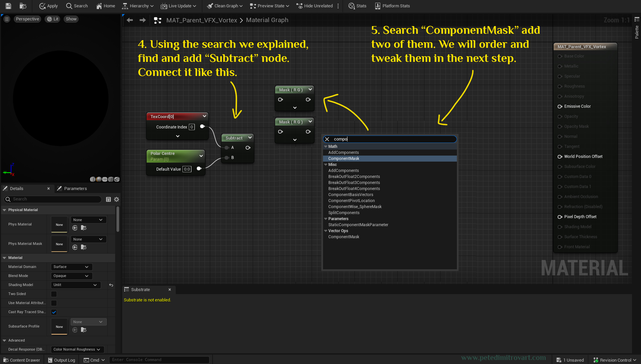Click Pixel Depth Offset input pin
641x364 pixels.
point(560,217)
